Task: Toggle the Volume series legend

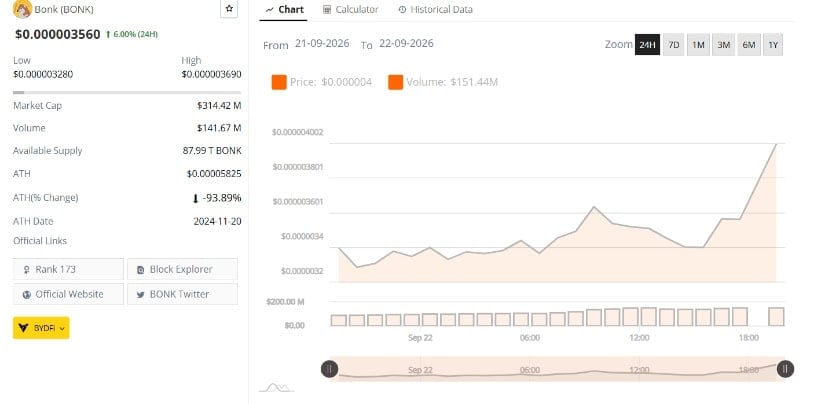Action: (x=443, y=82)
